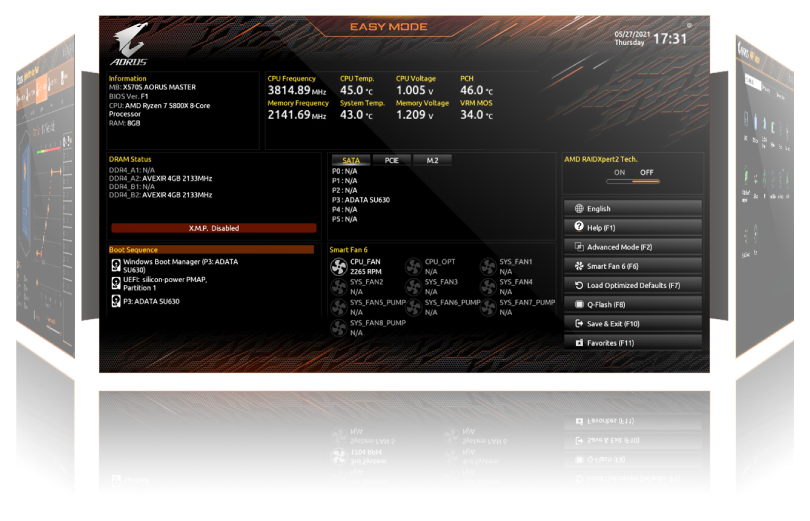
Task: Click the SYS_FAN1 fan icon
Action: click(488, 266)
